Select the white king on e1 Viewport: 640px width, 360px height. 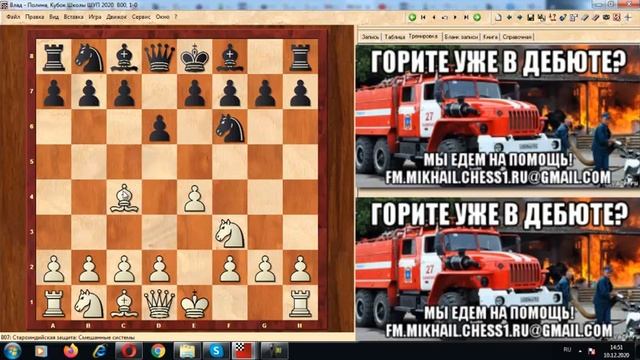[x=195, y=303]
